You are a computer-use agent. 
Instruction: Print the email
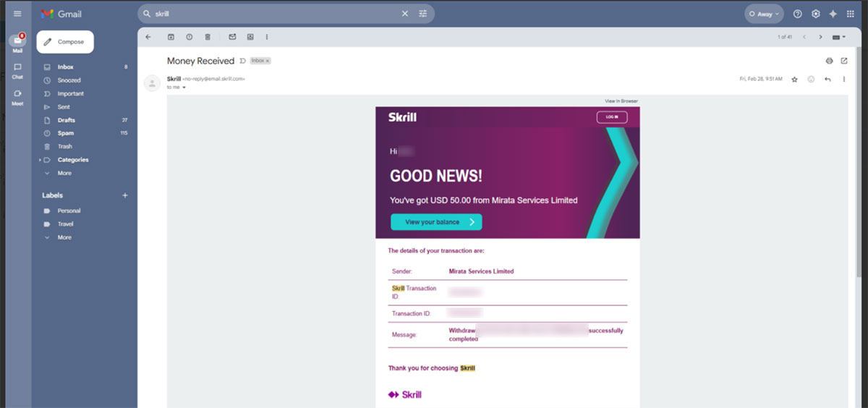point(830,61)
